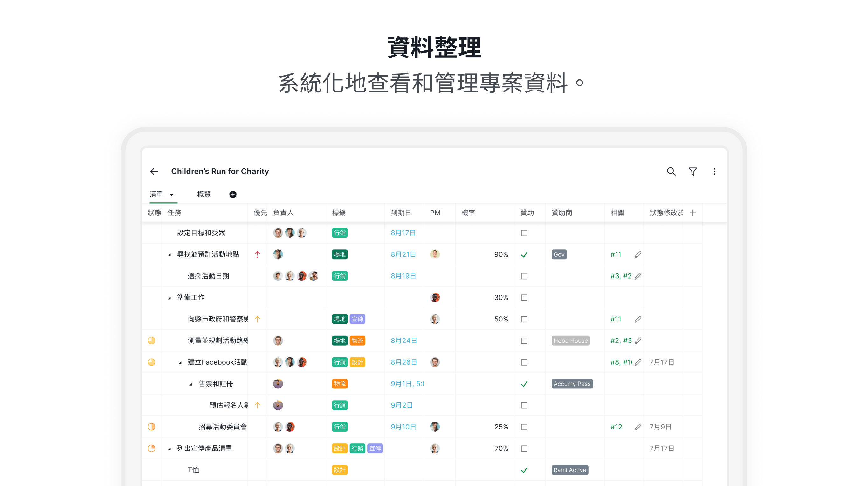Viewport: 868px width, 486px height.
Task: Click status circle of 列出宣傳產品清單
Action: coord(152,448)
